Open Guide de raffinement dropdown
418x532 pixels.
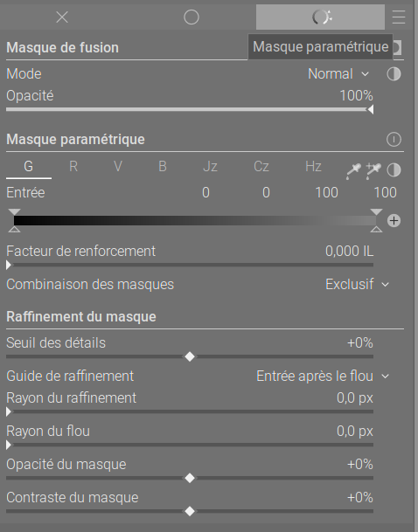coord(323,376)
